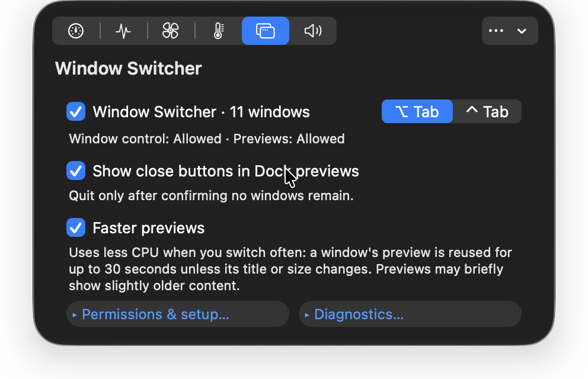The width and height of the screenshot is (588, 379).
Task: Uncheck the Window Switcher checkbox
Action: point(76,111)
